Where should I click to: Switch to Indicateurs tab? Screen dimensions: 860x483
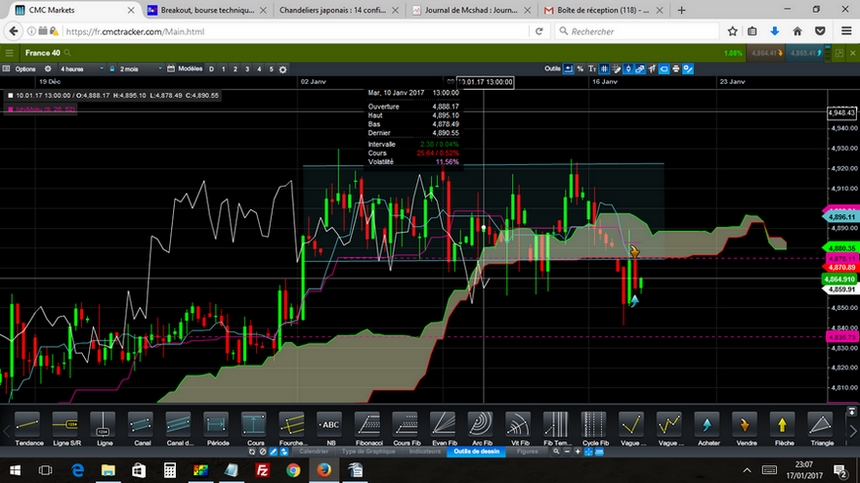click(x=425, y=452)
